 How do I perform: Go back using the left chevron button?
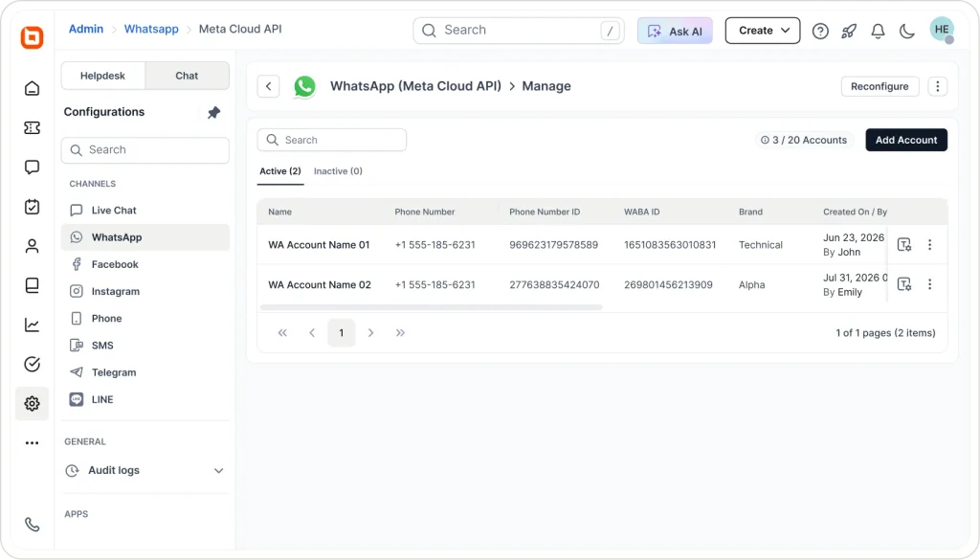pos(269,86)
